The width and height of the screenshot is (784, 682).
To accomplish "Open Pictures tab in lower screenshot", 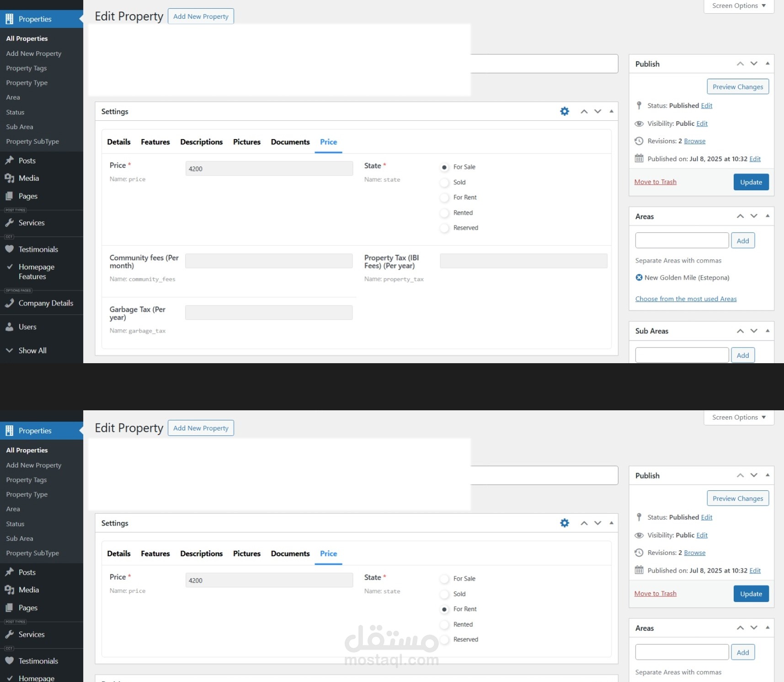I will [247, 553].
